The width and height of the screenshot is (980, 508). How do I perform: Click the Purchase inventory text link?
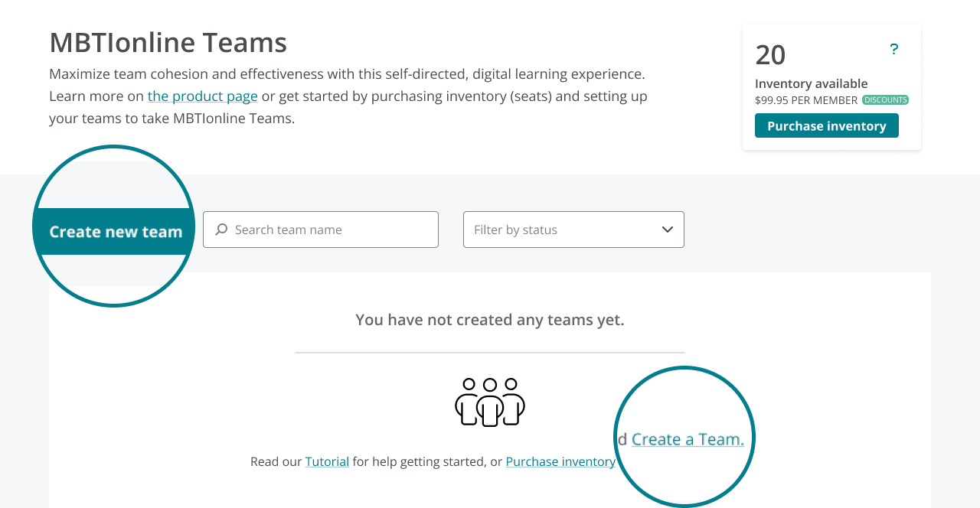coord(560,461)
